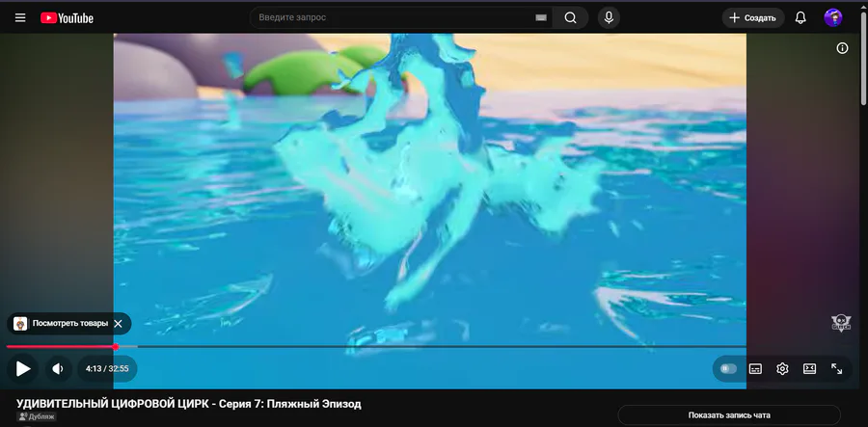The height and width of the screenshot is (427, 868).
Task: Click 'Показать запись чата' button
Action: coord(729,414)
